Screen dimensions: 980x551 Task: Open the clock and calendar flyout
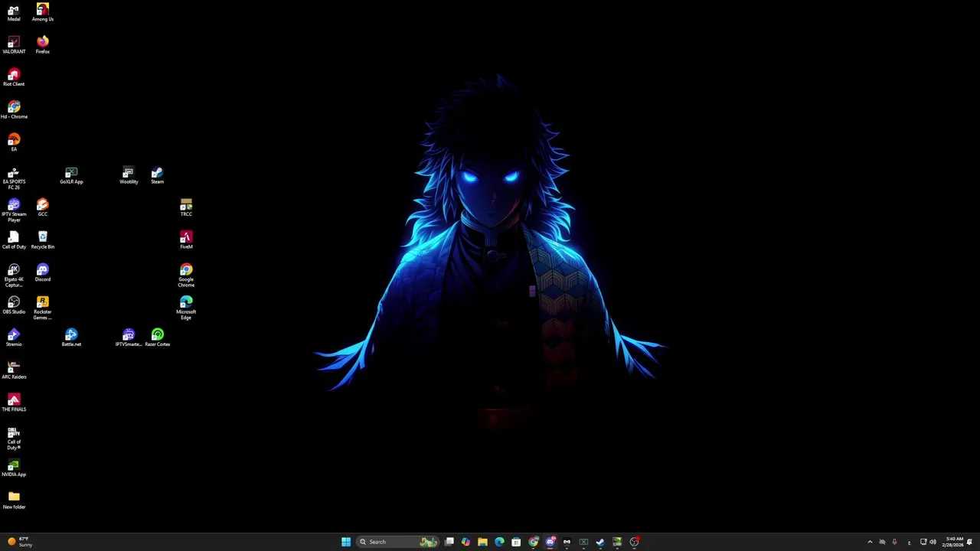click(954, 542)
